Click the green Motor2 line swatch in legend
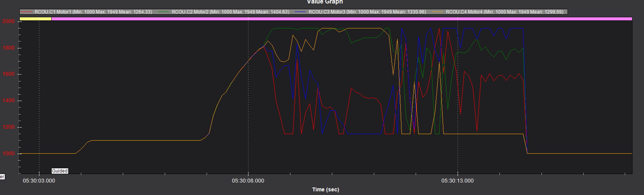Screen dimensions: 644x195 click(x=164, y=12)
